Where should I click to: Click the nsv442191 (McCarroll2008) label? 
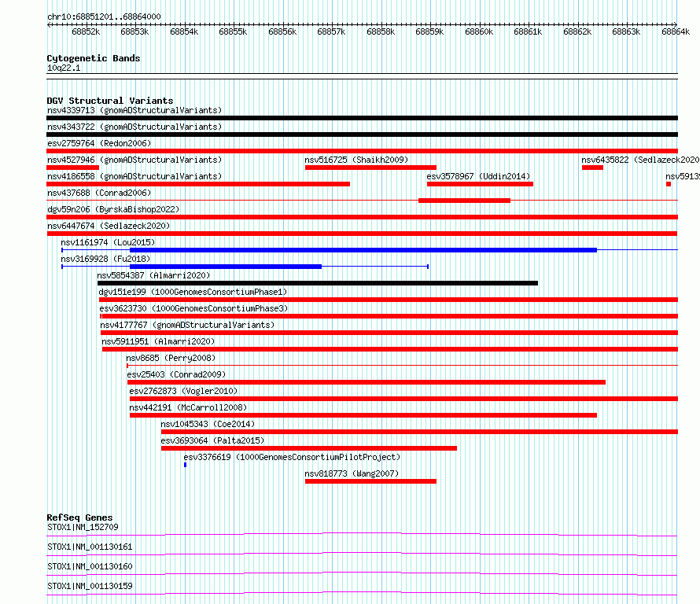click(x=188, y=407)
